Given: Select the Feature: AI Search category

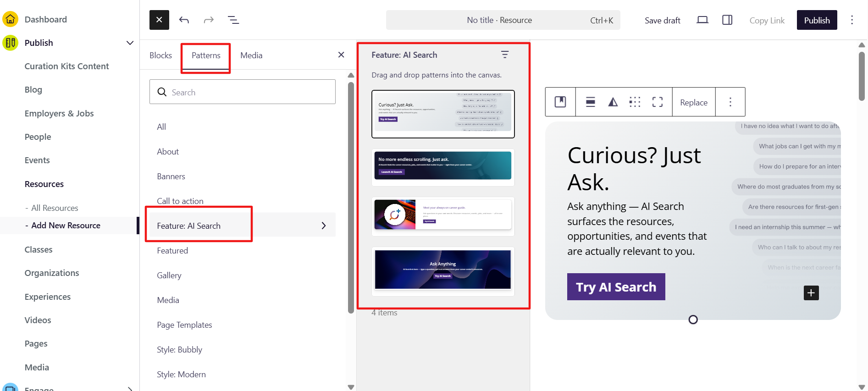Looking at the screenshot, I should point(243,226).
